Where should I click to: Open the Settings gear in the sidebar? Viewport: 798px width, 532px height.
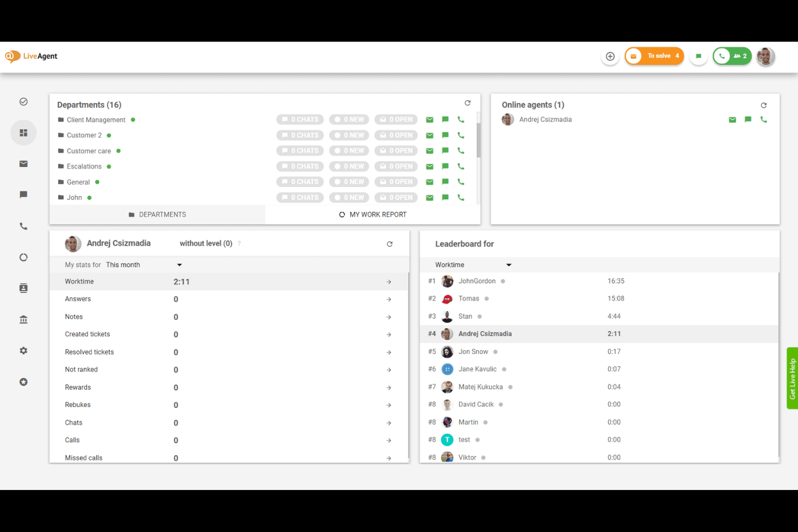click(23, 350)
